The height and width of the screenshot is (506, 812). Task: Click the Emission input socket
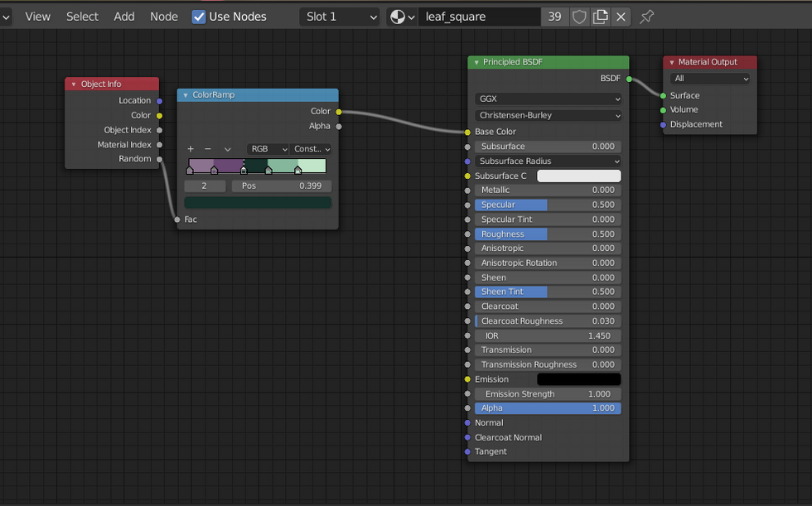(467, 379)
